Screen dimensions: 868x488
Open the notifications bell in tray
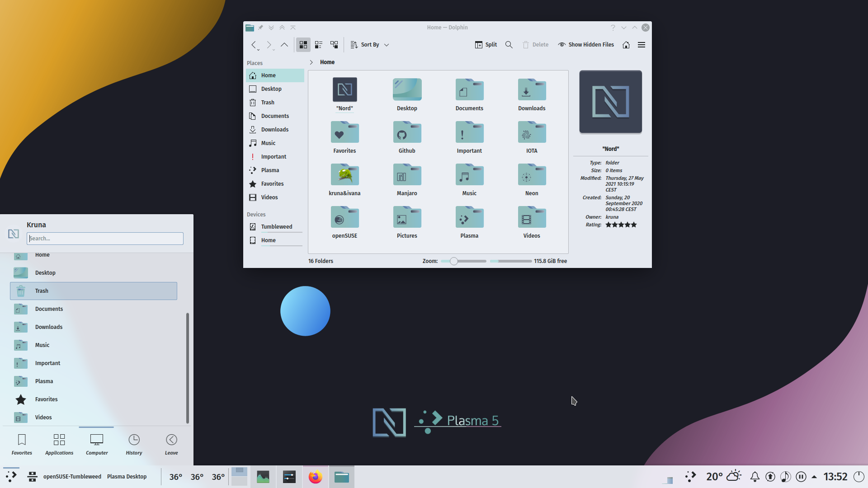(x=755, y=477)
